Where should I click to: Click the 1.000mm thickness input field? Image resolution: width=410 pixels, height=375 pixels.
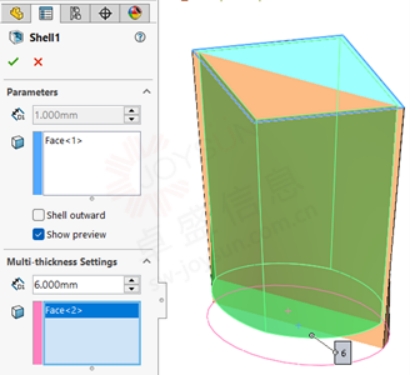[x=78, y=115]
